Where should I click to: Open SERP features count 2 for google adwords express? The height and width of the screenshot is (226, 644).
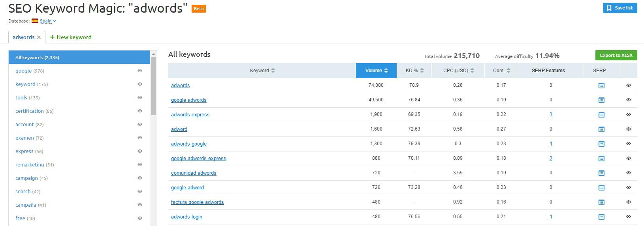pos(551,159)
